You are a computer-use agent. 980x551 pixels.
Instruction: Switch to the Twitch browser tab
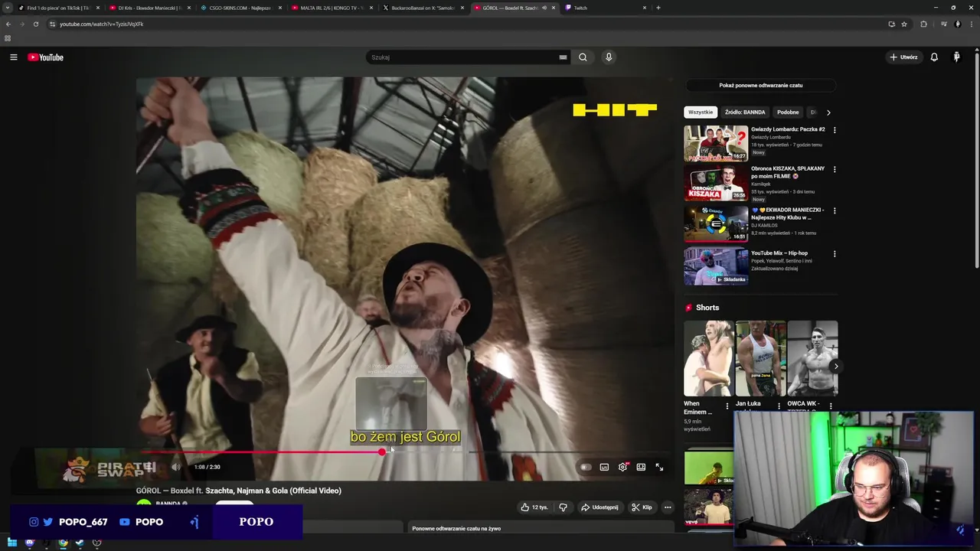click(605, 8)
